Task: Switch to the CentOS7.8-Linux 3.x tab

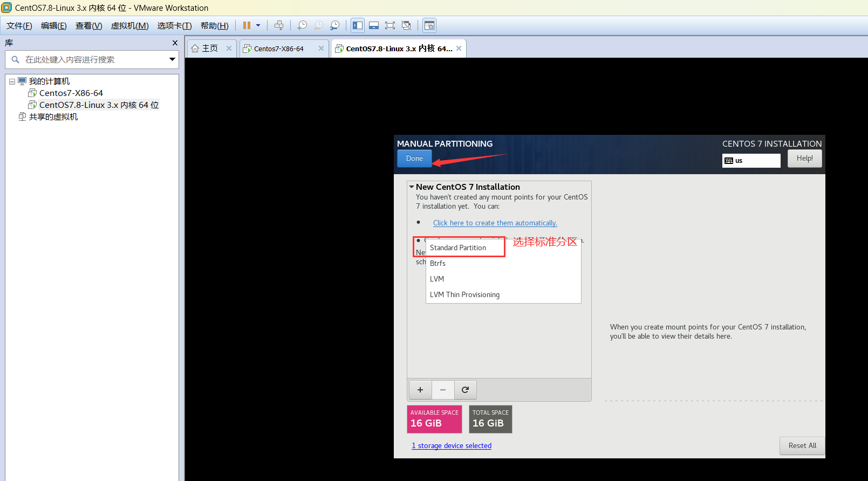Action: 399,49
